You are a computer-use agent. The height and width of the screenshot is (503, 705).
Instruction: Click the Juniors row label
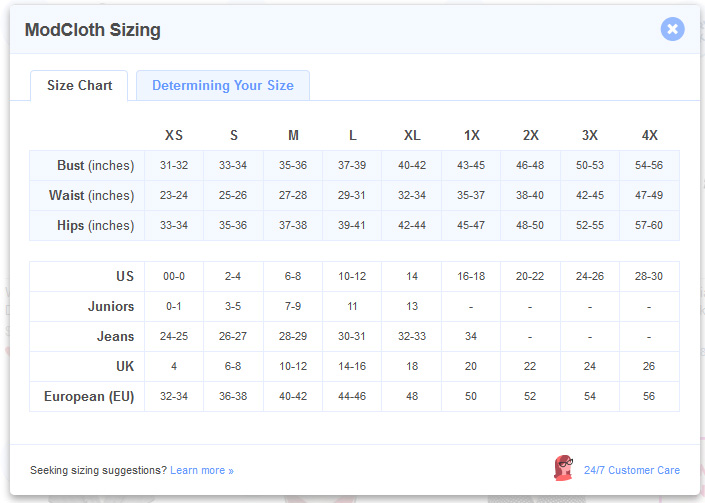point(111,306)
